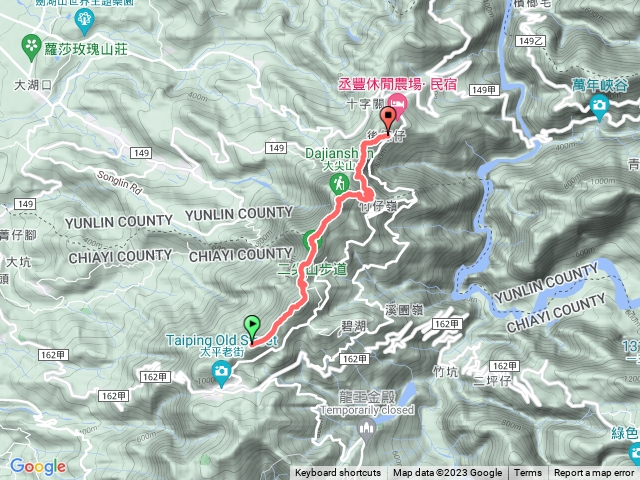The image size is (640, 480).
Task: Select the 萬年峽谷 camera pin
Action: [x=599, y=108]
